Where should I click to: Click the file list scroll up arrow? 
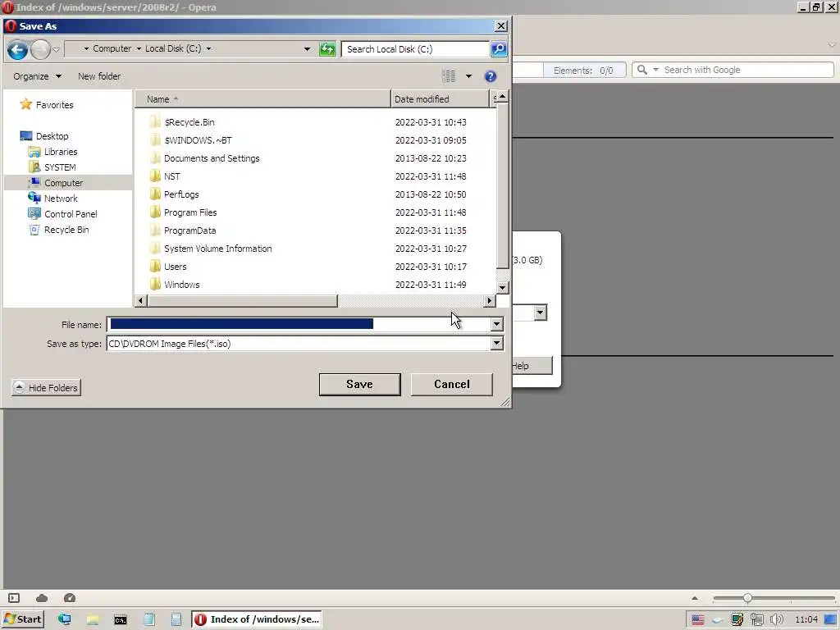pyautogui.click(x=503, y=97)
